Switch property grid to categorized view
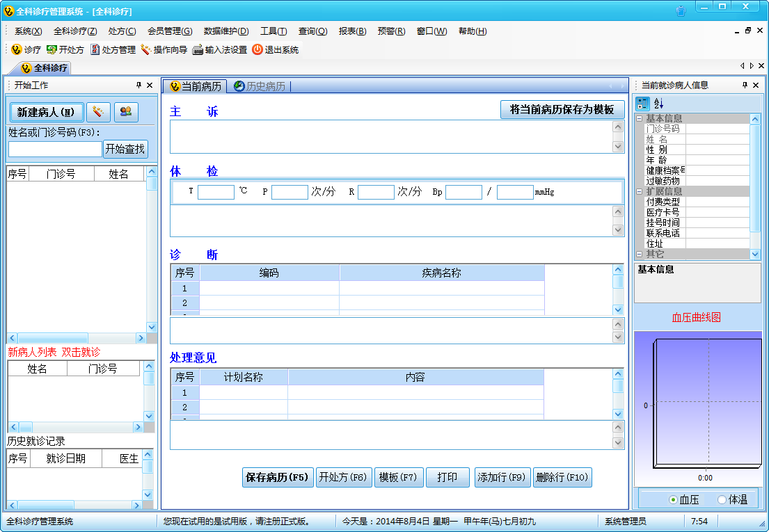The image size is (769, 532). (642, 104)
